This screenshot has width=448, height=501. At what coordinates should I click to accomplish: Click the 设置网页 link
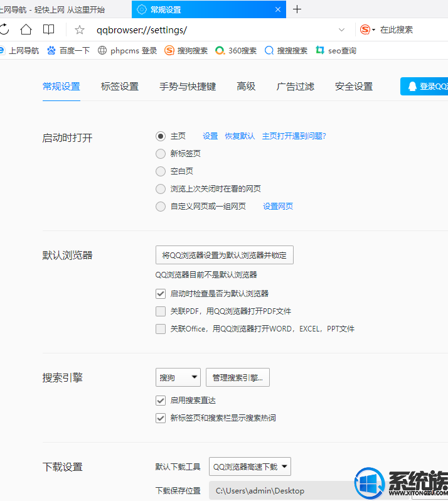click(x=278, y=207)
